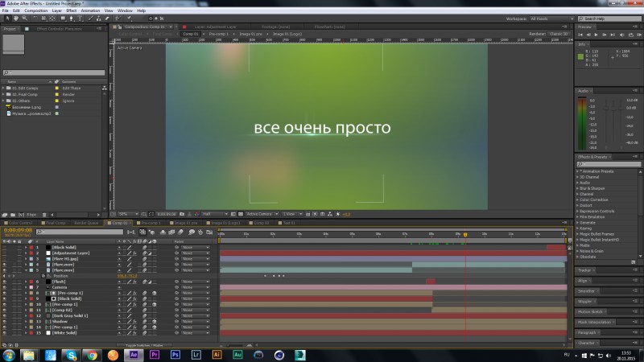Viewport: 644px width, 362px height.
Task: Click the Comp Mini-Flowchart icon in timeline
Action: point(131,232)
